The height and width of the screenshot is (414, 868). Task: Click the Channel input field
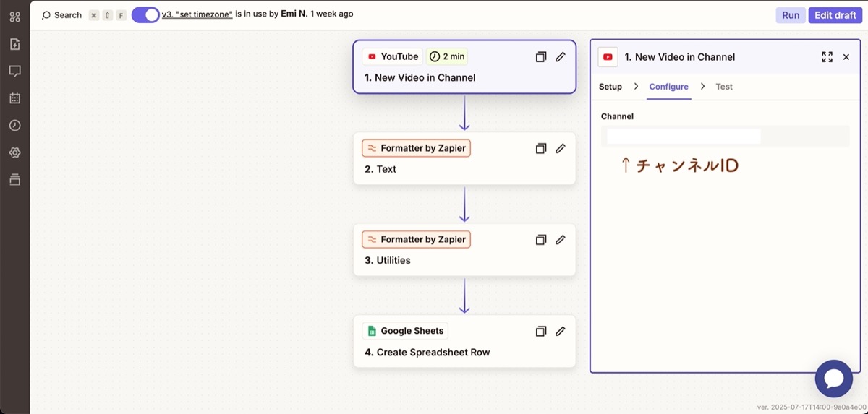pos(725,137)
